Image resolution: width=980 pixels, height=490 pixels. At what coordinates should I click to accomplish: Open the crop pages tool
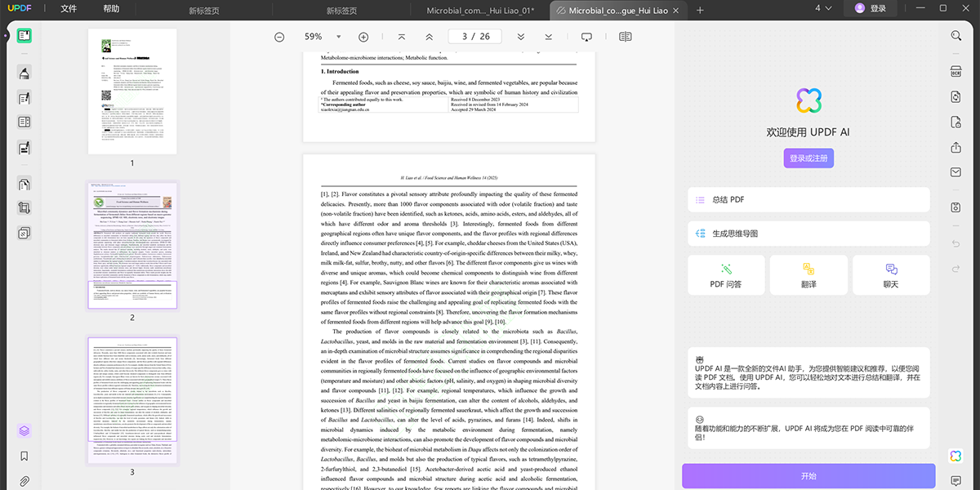pyautogui.click(x=24, y=208)
